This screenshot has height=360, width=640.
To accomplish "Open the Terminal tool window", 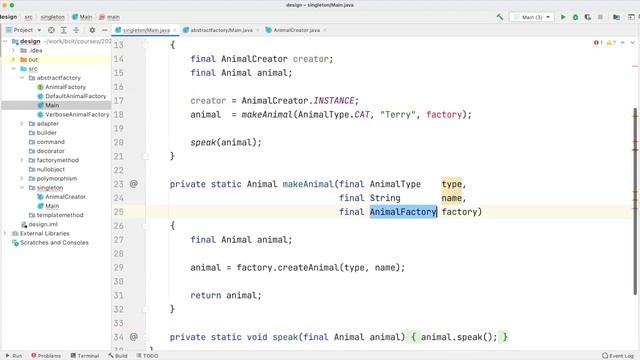I will click(85, 356).
